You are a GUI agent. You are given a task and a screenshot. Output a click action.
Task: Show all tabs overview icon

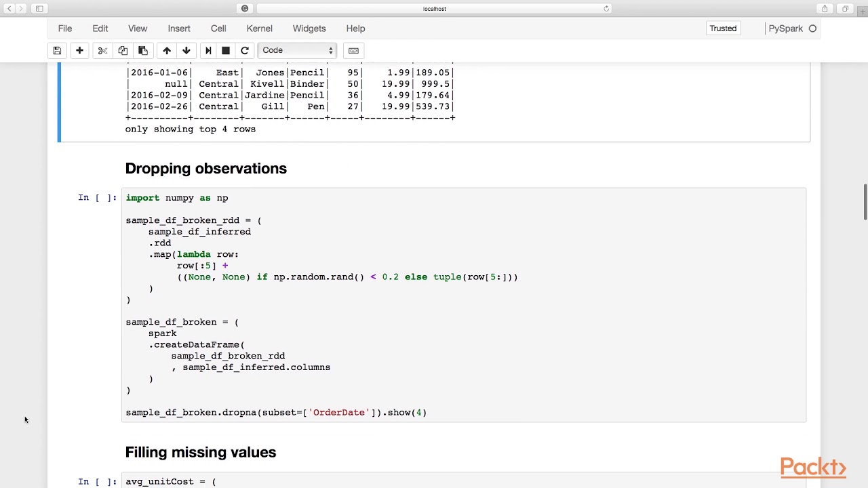pyautogui.click(x=845, y=9)
